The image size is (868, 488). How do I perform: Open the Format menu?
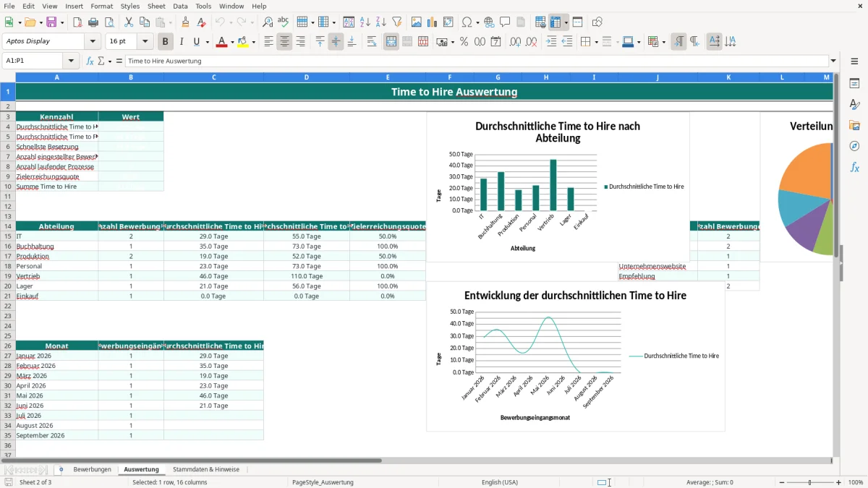point(102,6)
